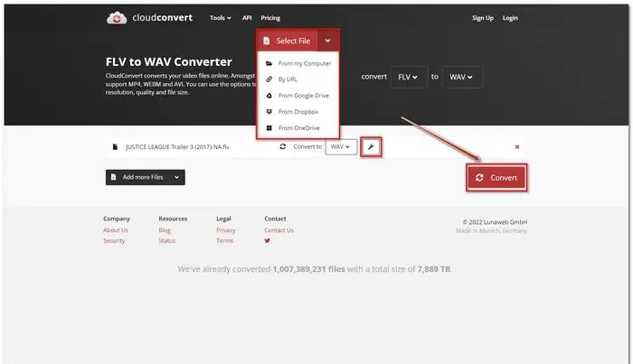Click Sign Up in the header
Viewport: 633px width, 364px height.
483,18
